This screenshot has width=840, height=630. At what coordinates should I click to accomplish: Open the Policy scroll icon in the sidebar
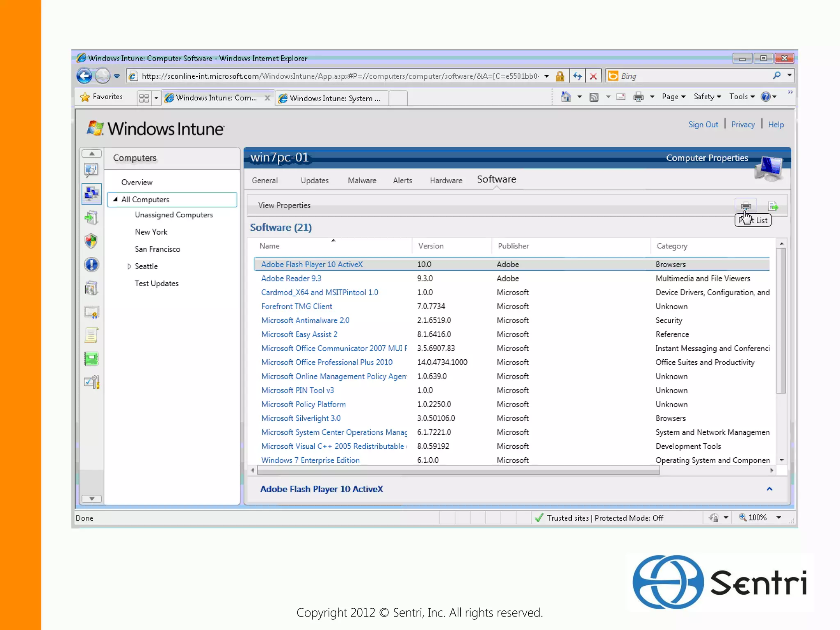click(91, 336)
